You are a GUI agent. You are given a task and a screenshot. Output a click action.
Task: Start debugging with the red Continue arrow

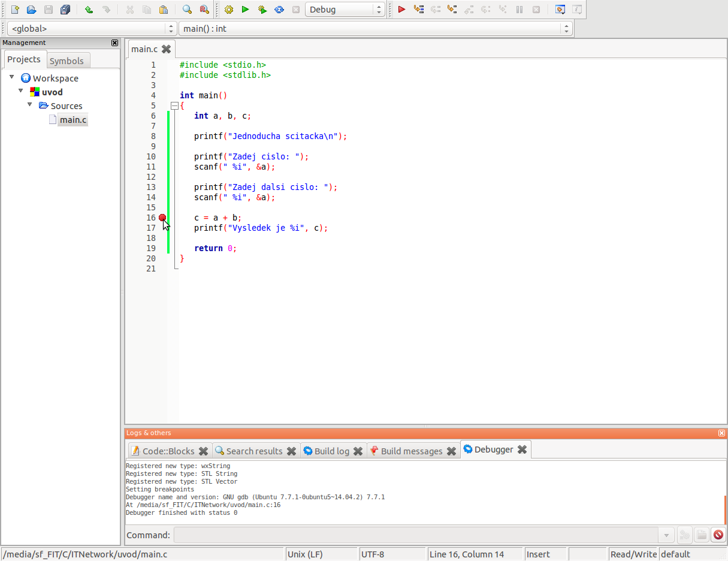(x=402, y=9)
